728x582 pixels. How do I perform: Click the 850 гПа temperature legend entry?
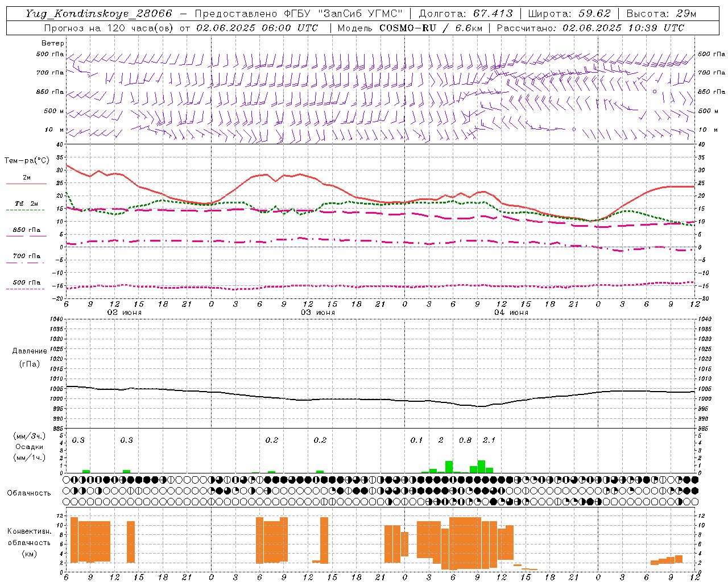pyautogui.click(x=26, y=230)
